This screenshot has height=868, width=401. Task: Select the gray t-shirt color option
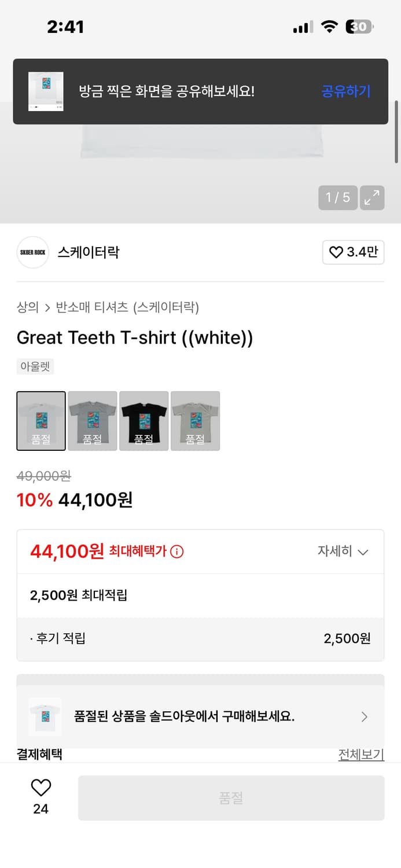click(x=92, y=421)
